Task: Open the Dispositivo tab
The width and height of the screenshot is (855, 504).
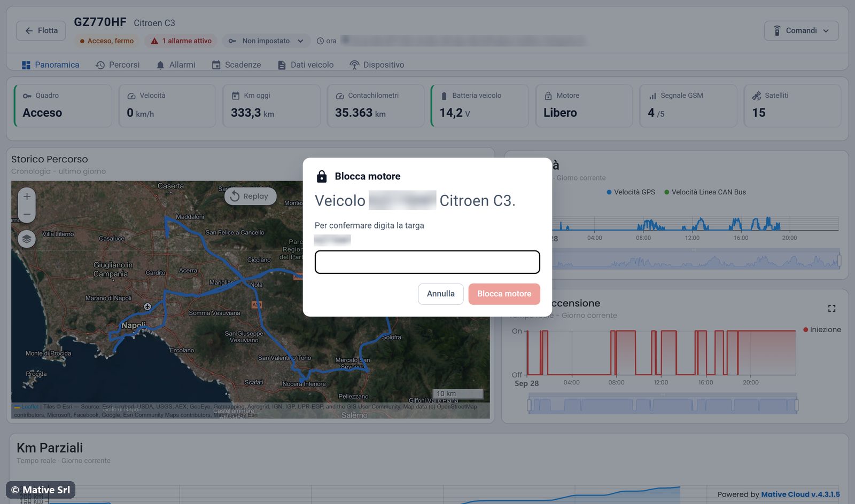Action: [x=377, y=65]
